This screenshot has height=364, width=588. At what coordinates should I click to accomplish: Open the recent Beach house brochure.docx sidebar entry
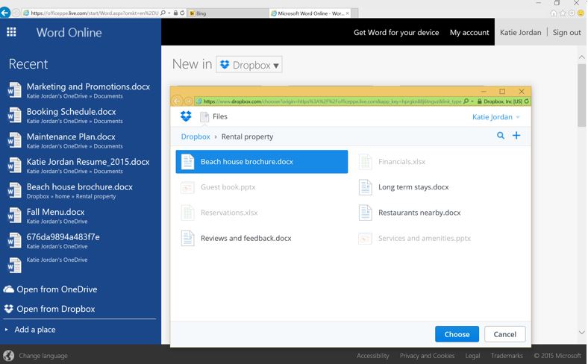(x=80, y=190)
